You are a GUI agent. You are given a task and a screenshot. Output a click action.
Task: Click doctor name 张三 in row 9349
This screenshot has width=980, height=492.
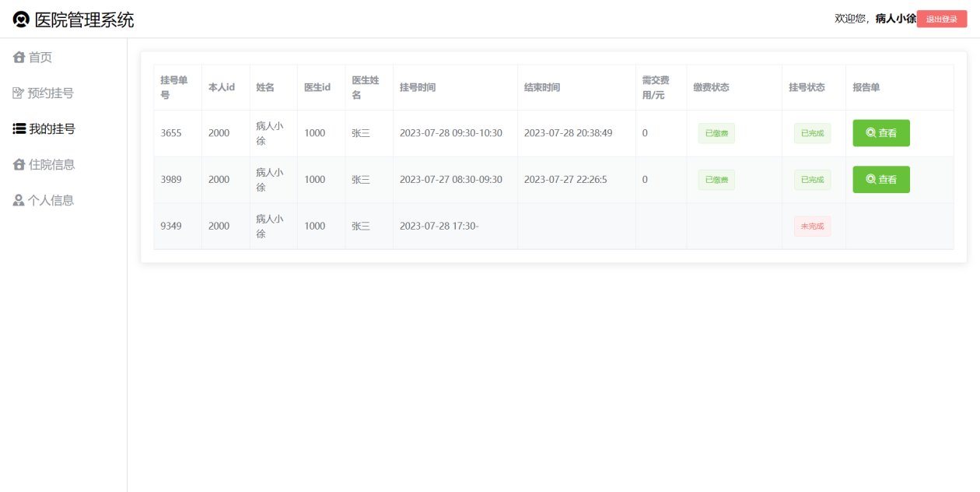coord(361,227)
